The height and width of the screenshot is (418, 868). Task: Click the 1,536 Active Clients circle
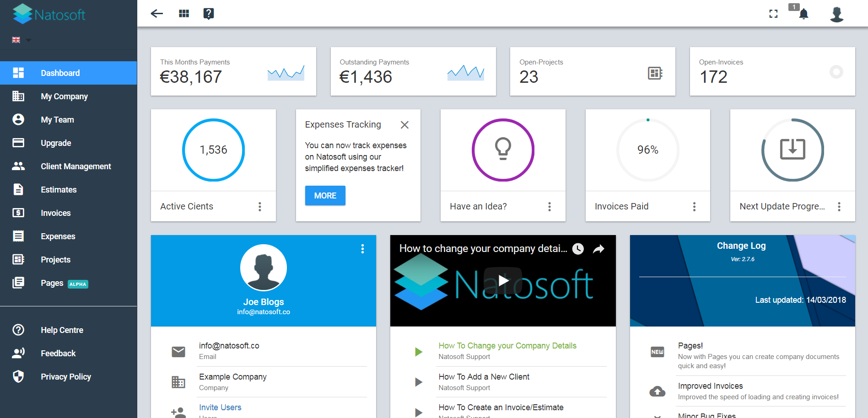tap(214, 150)
